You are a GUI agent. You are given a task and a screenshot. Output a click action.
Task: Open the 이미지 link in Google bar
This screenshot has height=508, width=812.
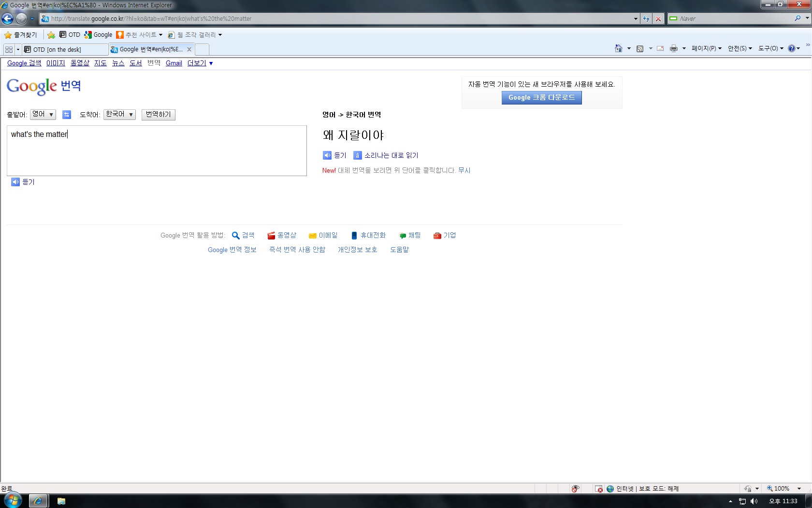coord(56,63)
